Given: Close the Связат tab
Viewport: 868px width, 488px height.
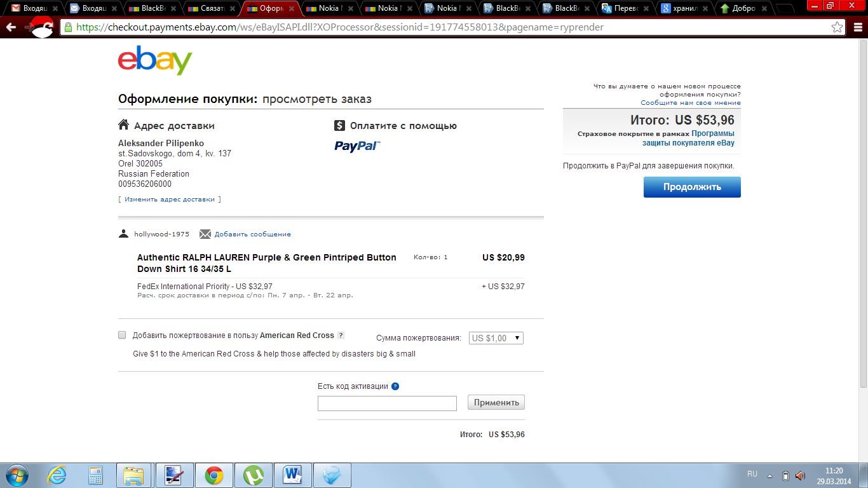Looking at the screenshot, I should pos(233,9).
